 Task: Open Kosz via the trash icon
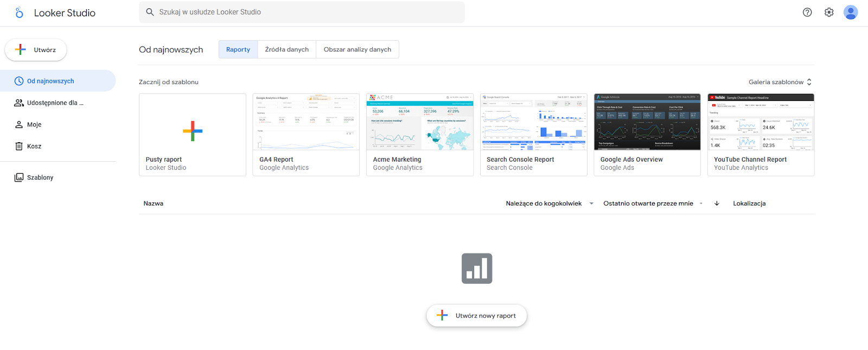19,146
